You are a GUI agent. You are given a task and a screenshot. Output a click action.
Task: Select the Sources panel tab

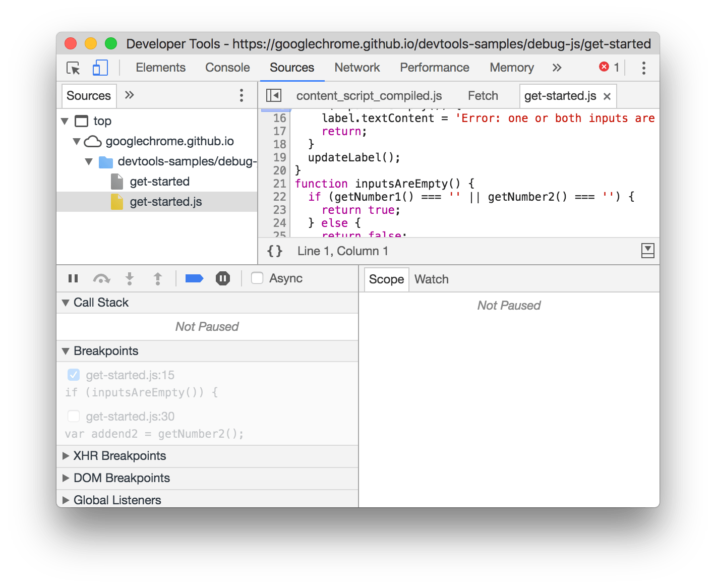coord(292,68)
